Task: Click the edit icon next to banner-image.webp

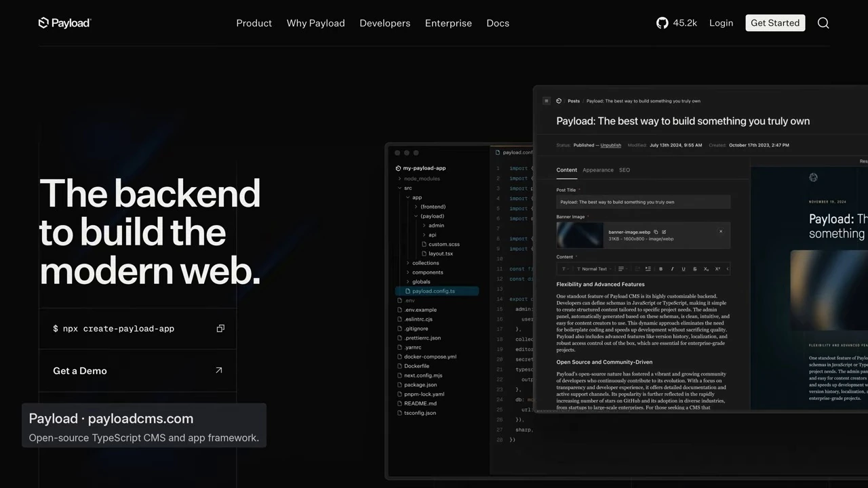Action: 664,232
